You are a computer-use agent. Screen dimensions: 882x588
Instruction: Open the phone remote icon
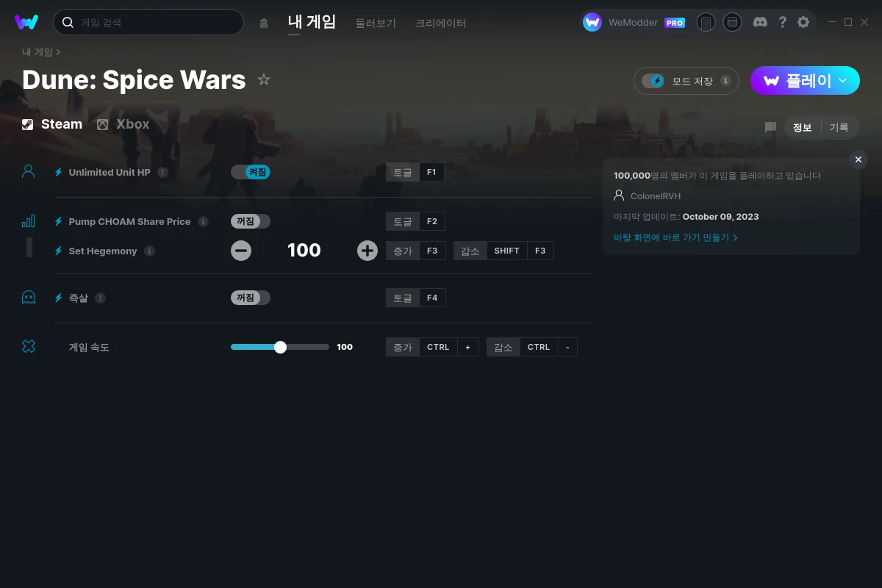click(706, 22)
